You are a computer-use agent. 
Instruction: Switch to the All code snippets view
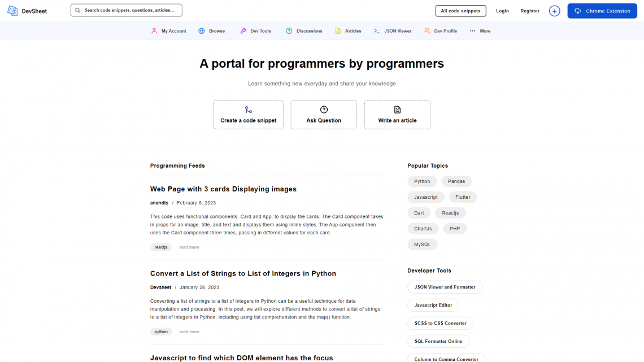click(x=460, y=10)
